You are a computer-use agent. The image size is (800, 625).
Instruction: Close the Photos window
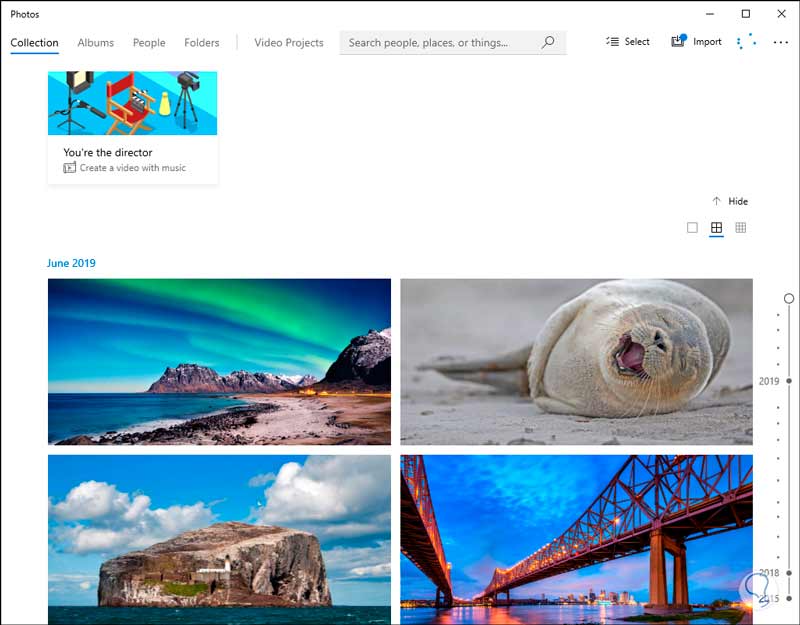point(781,14)
